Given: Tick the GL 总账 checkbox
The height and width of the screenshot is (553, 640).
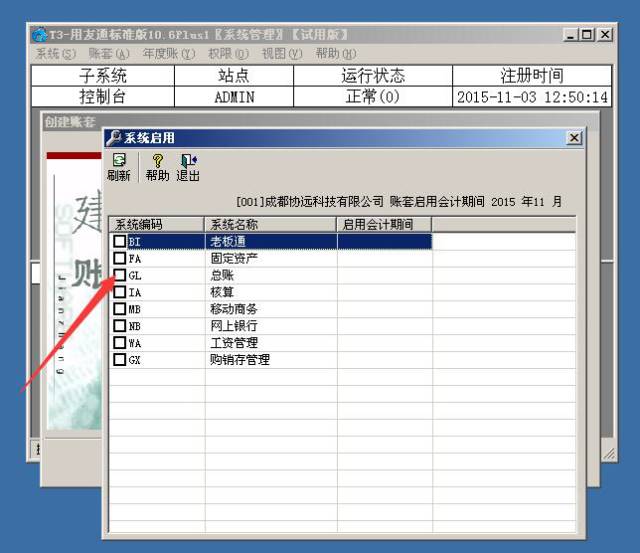Looking at the screenshot, I should point(120,275).
